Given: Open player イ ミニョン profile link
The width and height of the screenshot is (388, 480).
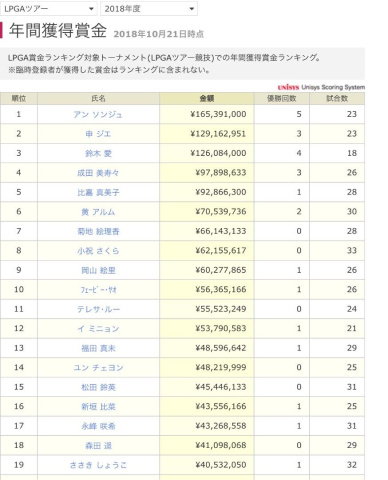Looking at the screenshot, I should [x=98, y=329].
